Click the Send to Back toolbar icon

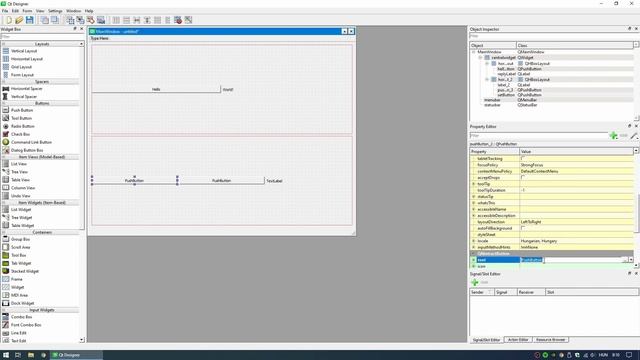44,20
